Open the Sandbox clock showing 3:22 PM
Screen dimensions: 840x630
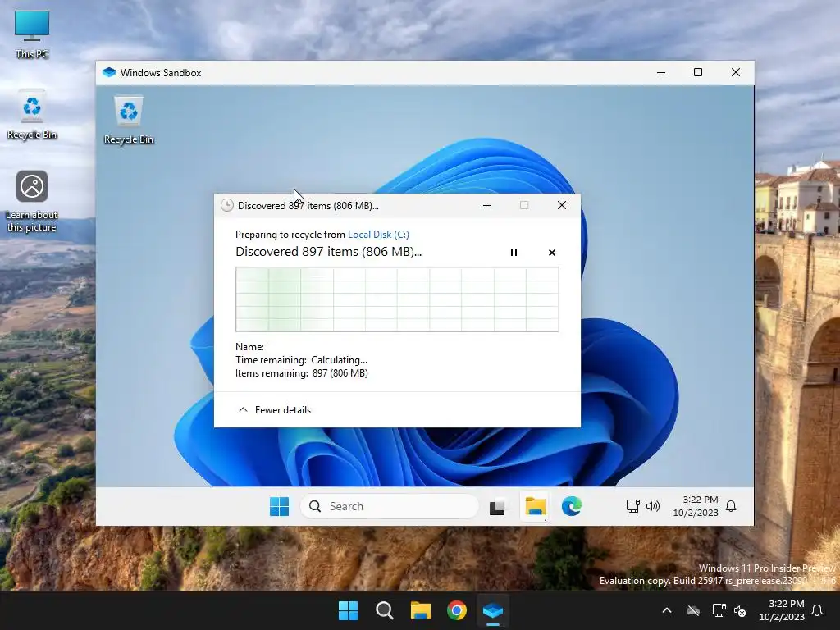[696, 506]
